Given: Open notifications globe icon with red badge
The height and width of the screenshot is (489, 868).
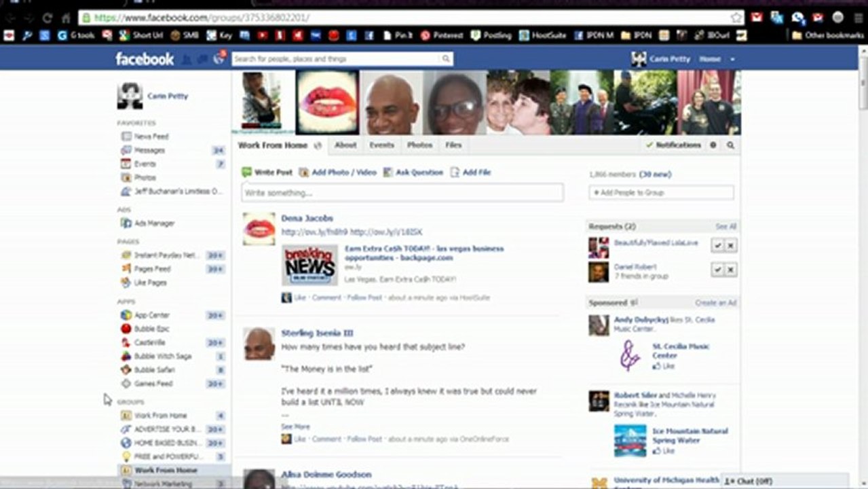Looking at the screenshot, I should 219,58.
